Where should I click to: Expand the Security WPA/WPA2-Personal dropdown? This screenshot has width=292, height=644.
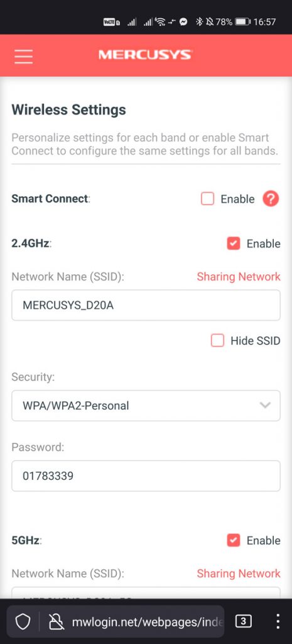(x=146, y=406)
